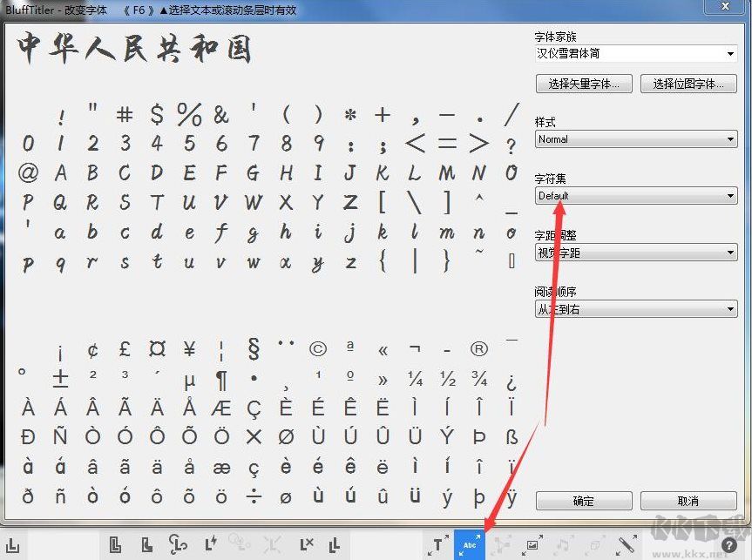
Task: Open the 字距调整 kerning dropdown
Action: tap(635, 252)
